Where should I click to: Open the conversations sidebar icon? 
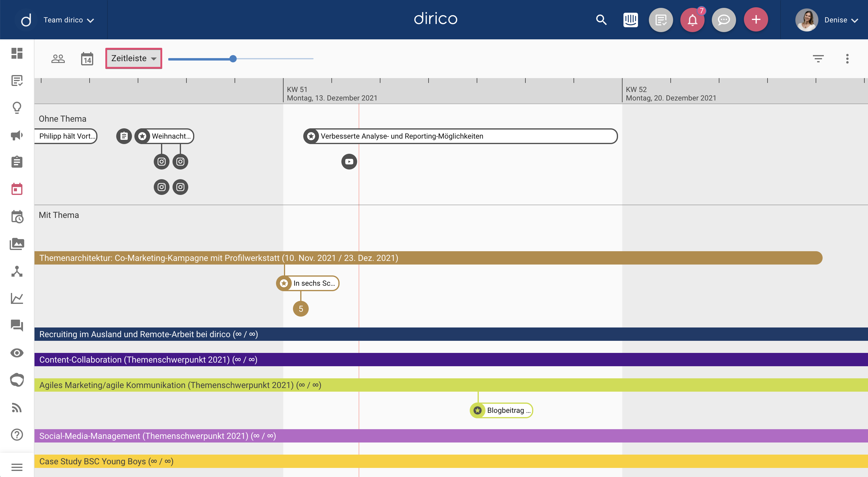(x=17, y=325)
